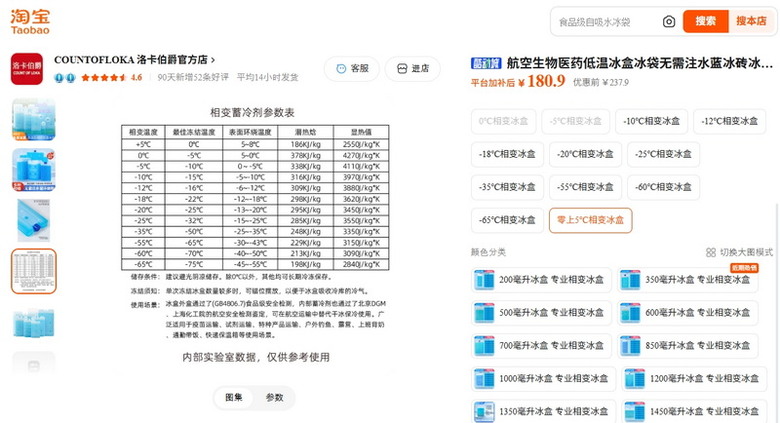Click the COUNTOFLOKA store logo

click(27, 69)
